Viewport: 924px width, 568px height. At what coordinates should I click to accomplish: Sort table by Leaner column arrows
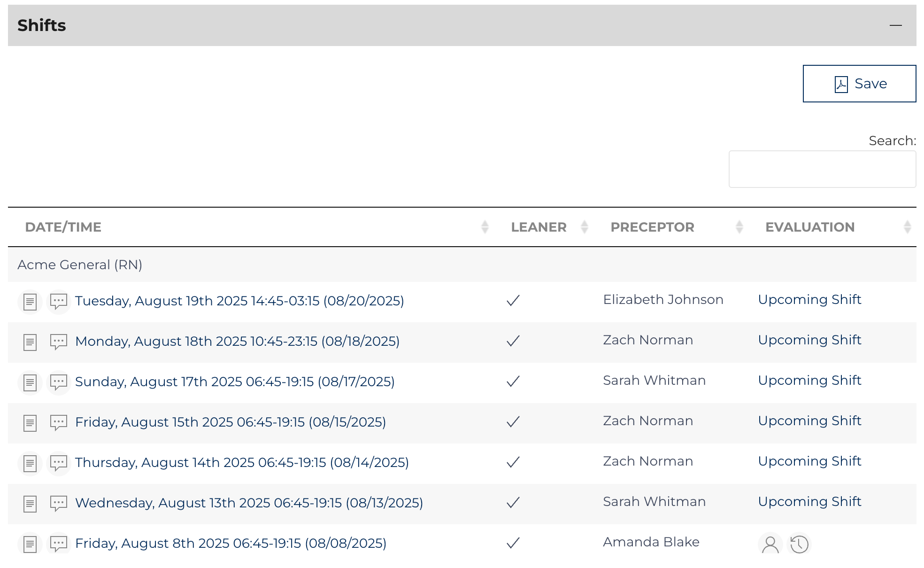point(585,227)
